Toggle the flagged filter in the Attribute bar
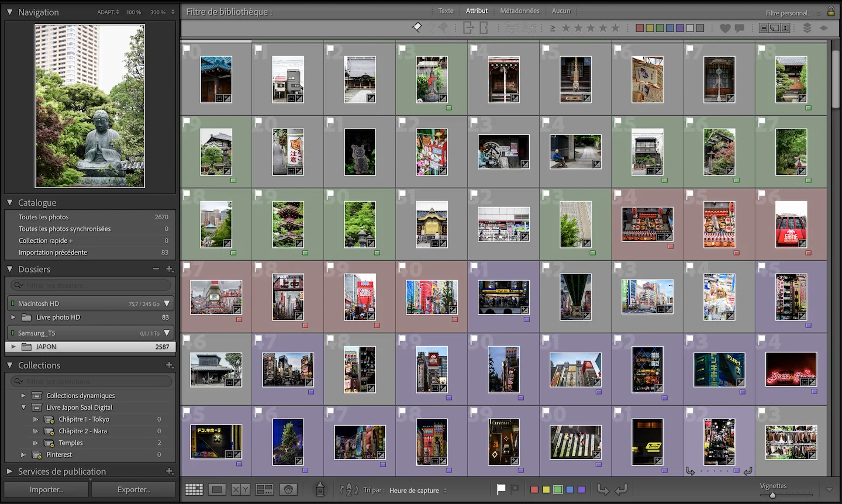 (417, 27)
